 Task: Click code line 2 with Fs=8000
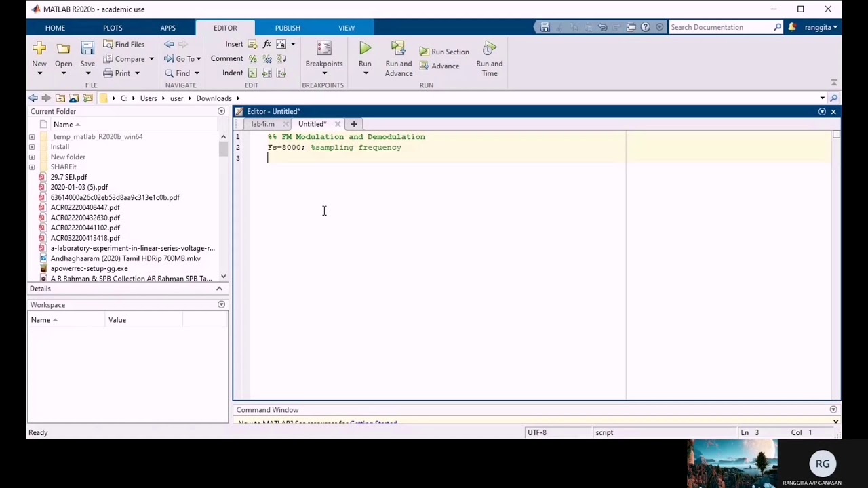point(334,148)
